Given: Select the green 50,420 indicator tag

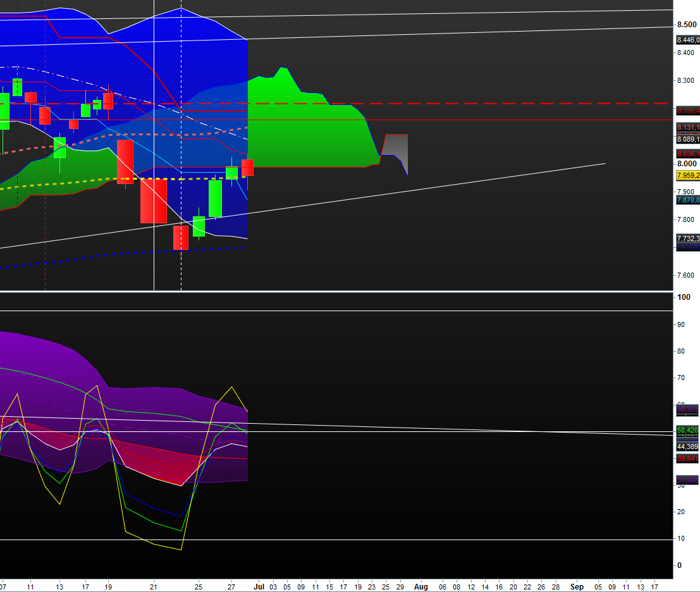Looking at the screenshot, I should tap(687, 430).
